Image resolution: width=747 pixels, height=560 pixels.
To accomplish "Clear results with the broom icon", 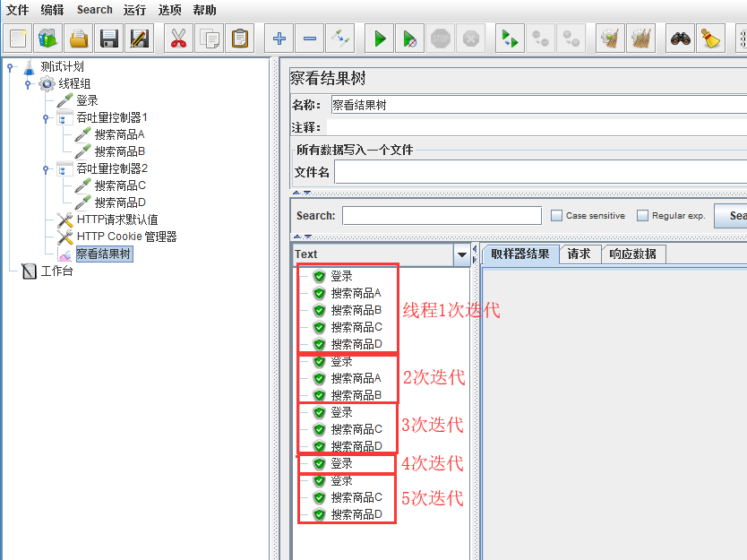I will [709, 38].
